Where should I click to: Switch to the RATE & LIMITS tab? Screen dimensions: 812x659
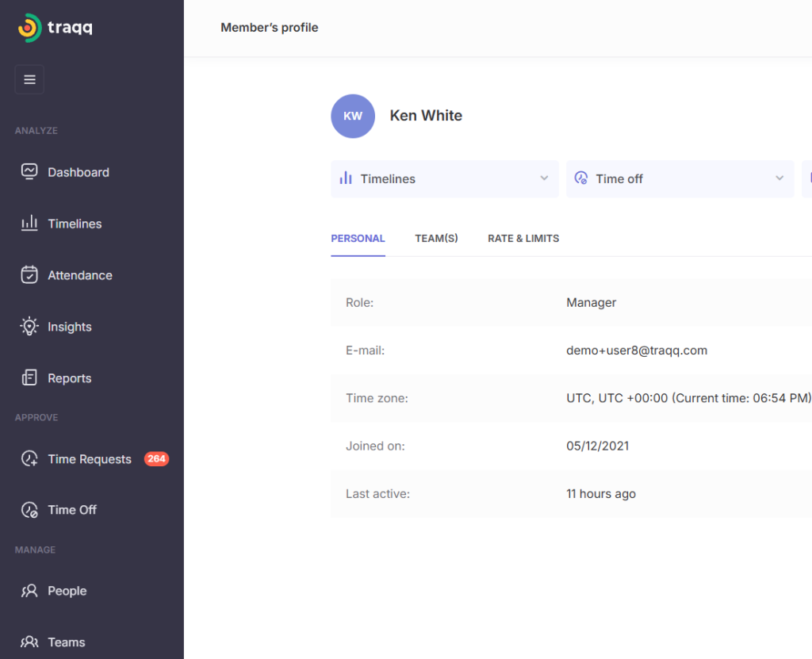click(523, 239)
